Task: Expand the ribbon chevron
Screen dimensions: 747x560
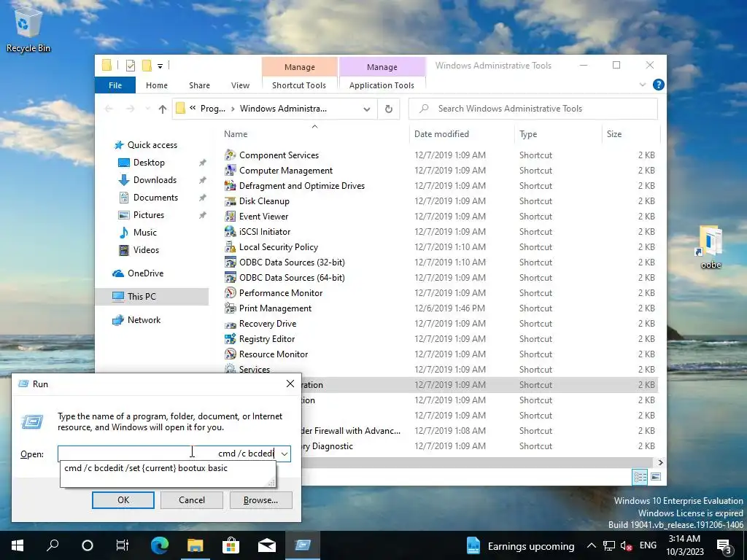Action: [x=643, y=85]
